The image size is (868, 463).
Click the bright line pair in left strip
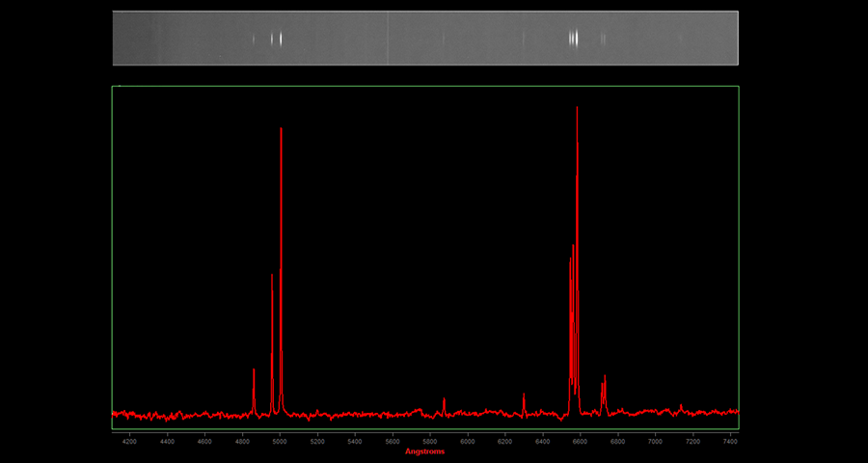click(277, 39)
